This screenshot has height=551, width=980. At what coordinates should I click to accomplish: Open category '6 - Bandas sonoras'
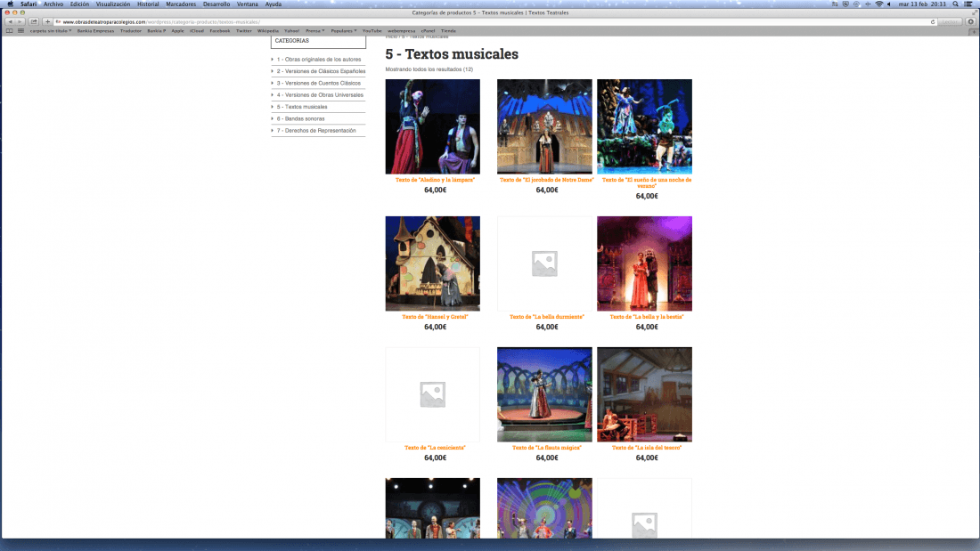pos(300,118)
